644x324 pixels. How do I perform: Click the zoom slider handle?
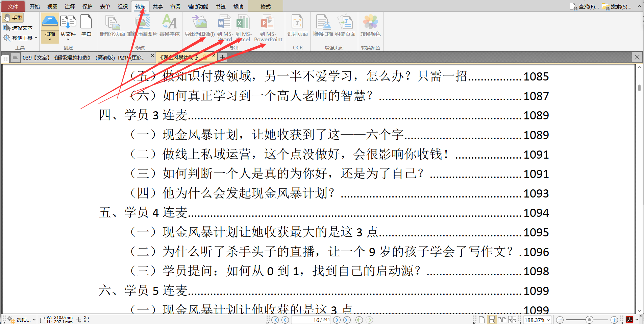[589, 320]
